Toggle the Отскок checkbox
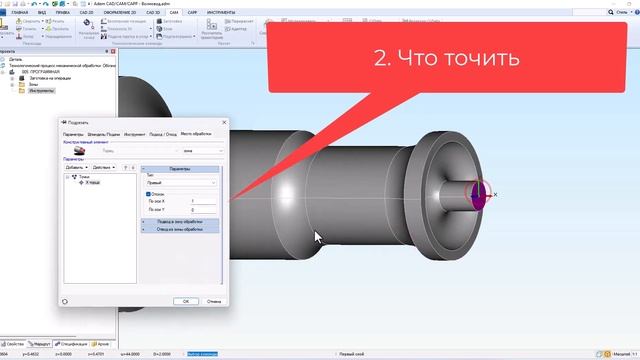Screen dimensions: 640x360 tap(148, 194)
